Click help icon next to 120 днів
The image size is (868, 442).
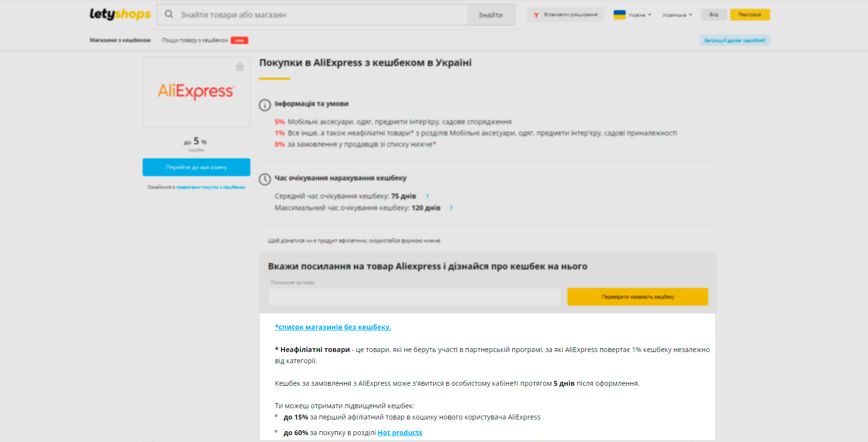click(451, 208)
